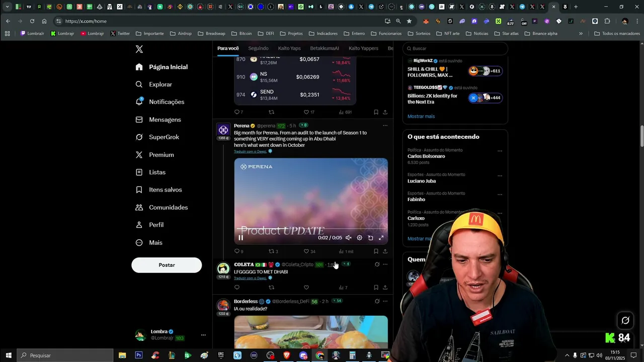Click the Grok icon on the Borderless post
Image resolution: width=644 pixels, height=362 pixels.
[377, 302]
